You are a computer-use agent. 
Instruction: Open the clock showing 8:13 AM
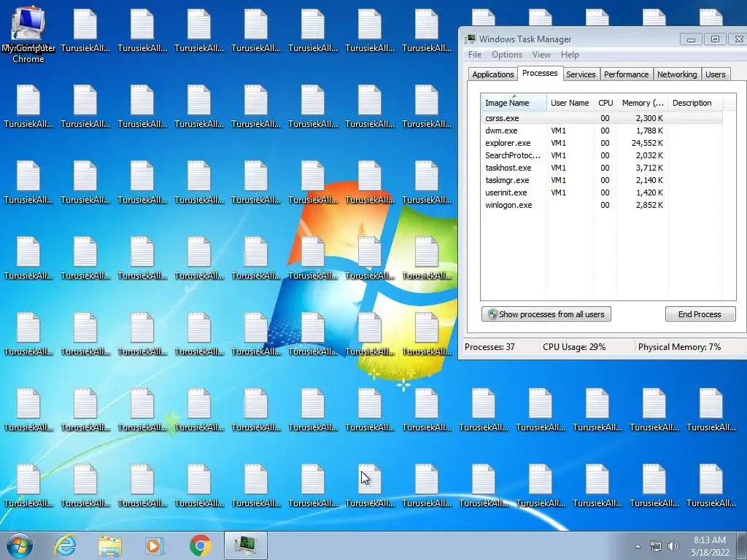[x=710, y=546]
